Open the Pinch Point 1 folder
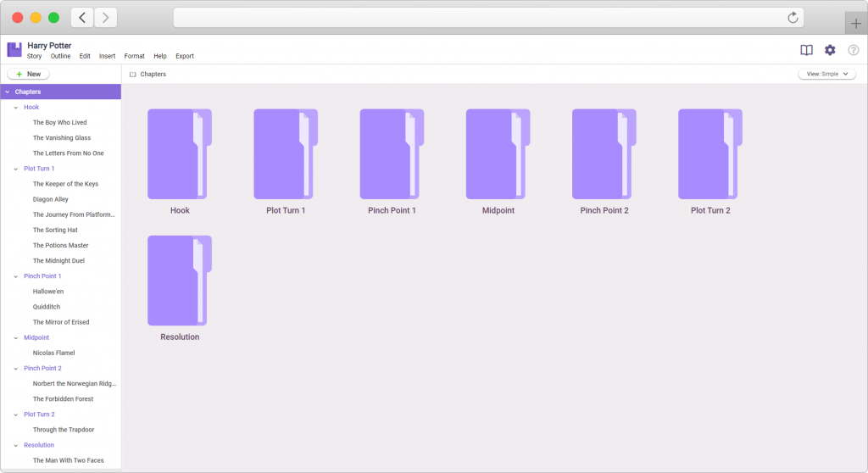868x473 pixels. pyautogui.click(x=391, y=154)
